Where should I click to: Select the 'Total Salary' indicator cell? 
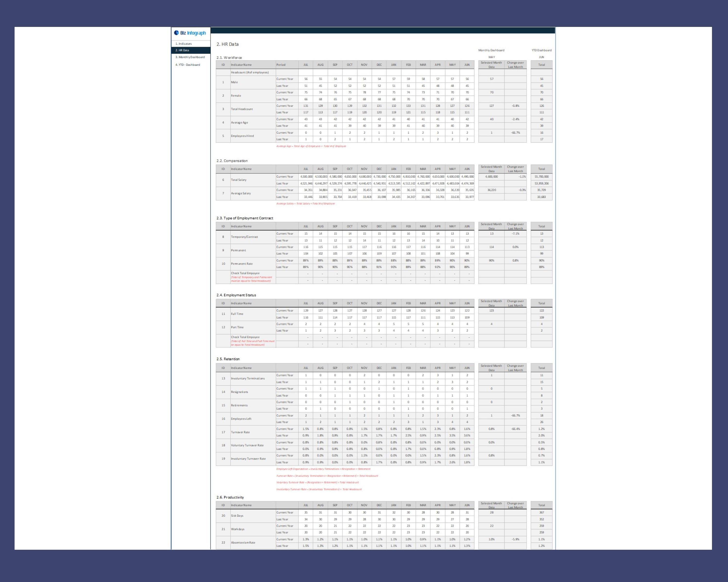tap(253, 180)
